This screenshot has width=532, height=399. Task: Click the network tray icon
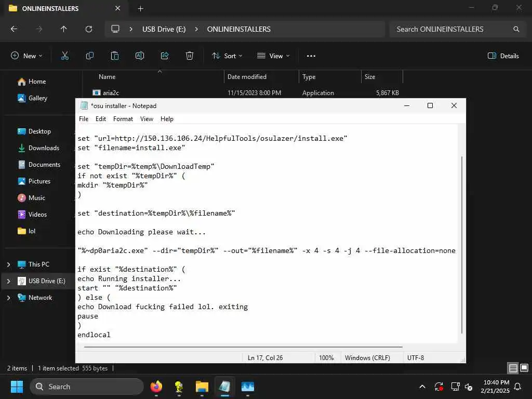click(455, 387)
